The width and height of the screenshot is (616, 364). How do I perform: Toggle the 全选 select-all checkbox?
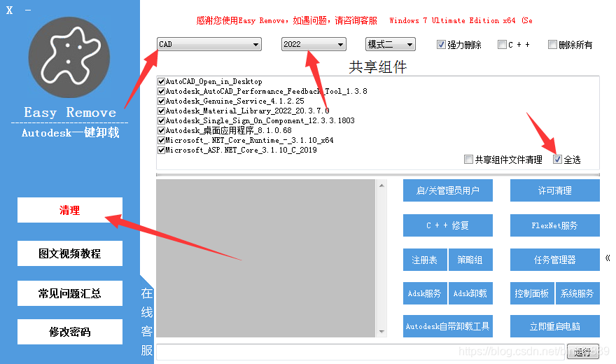(557, 159)
